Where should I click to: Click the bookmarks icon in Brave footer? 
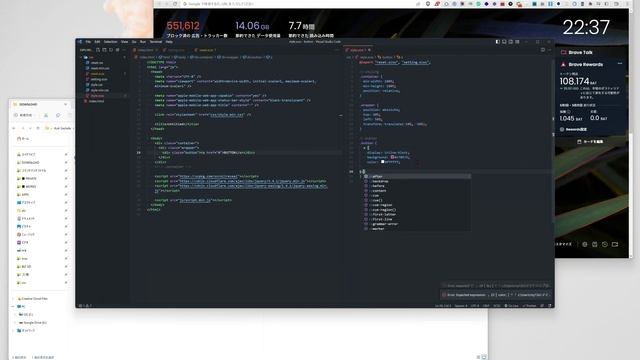pyautogui.click(x=595, y=244)
